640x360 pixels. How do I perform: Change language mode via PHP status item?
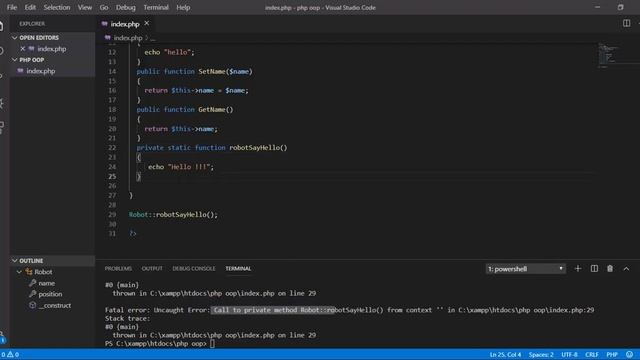coord(612,354)
